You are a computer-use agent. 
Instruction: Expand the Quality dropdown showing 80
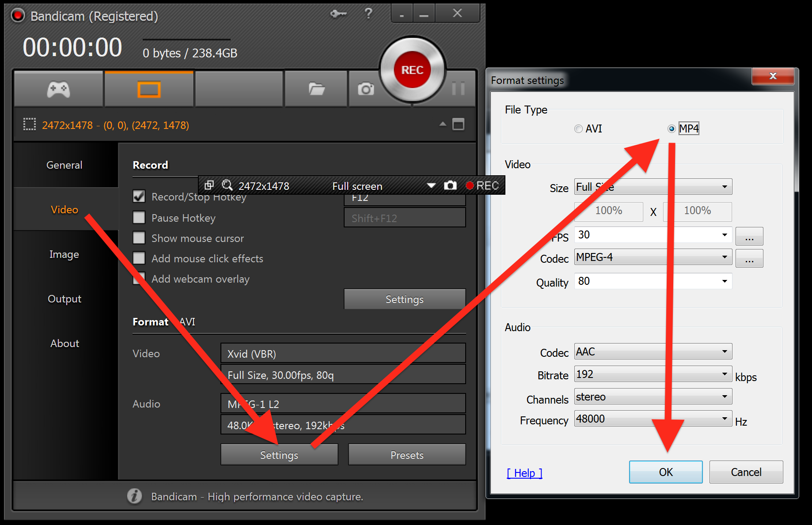[653, 281]
